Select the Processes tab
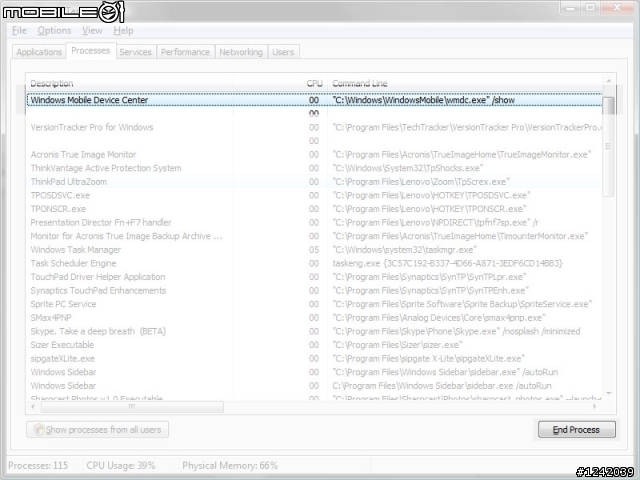Image resolution: width=640 pixels, height=480 pixels. [91, 51]
